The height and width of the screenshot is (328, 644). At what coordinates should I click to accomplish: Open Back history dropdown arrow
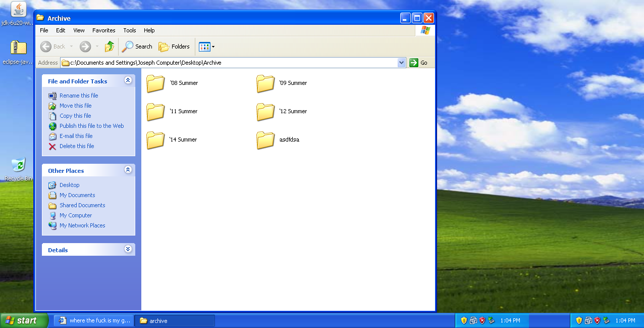pos(71,46)
